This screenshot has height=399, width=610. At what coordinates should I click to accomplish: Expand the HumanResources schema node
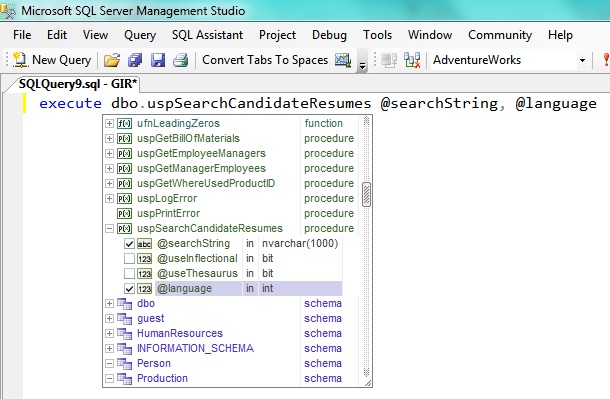[109, 333]
